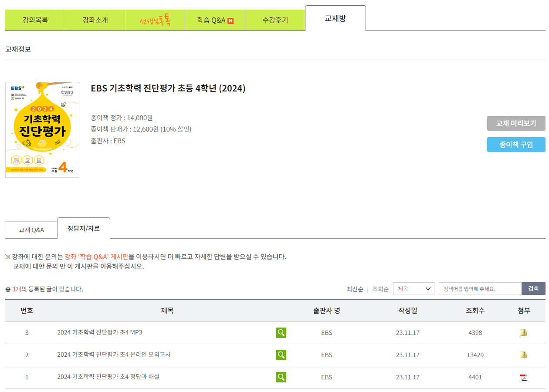Click view count 13429
Image resolution: width=549 pixels, height=392 pixels.
tap(475, 355)
